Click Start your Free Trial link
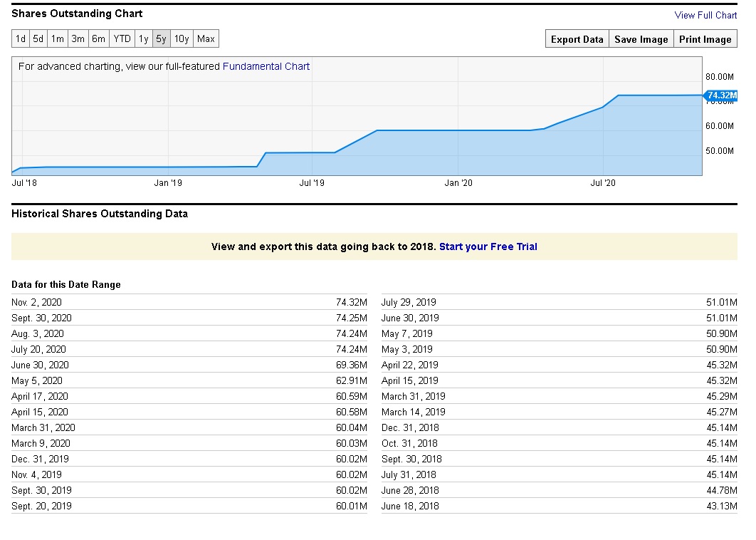The height and width of the screenshot is (540, 756). pos(488,246)
